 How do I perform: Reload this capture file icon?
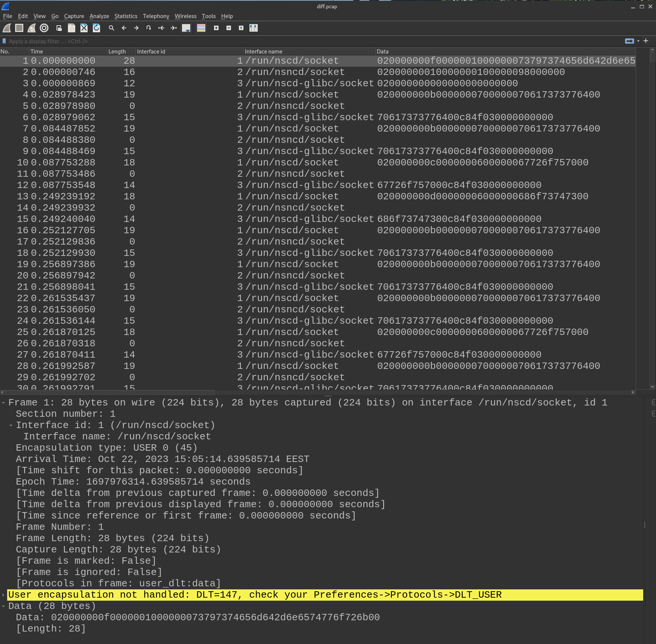(x=96, y=28)
